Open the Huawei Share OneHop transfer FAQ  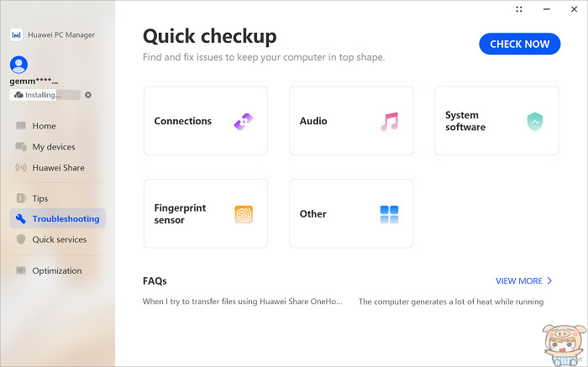click(x=242, y=301)
